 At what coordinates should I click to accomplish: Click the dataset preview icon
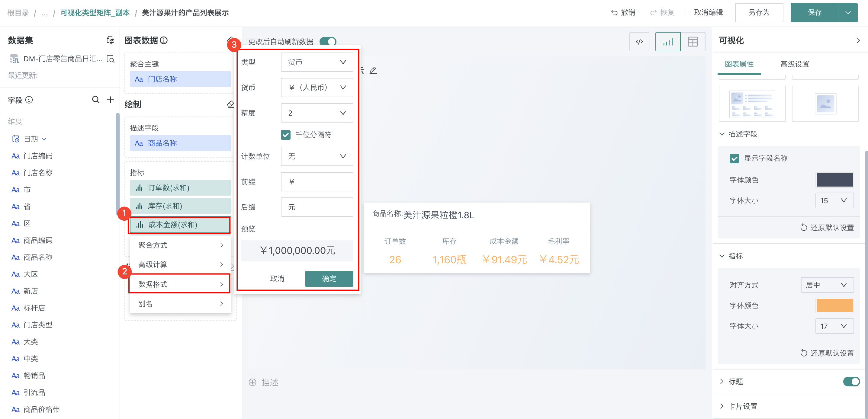click(x=110, y=59)
